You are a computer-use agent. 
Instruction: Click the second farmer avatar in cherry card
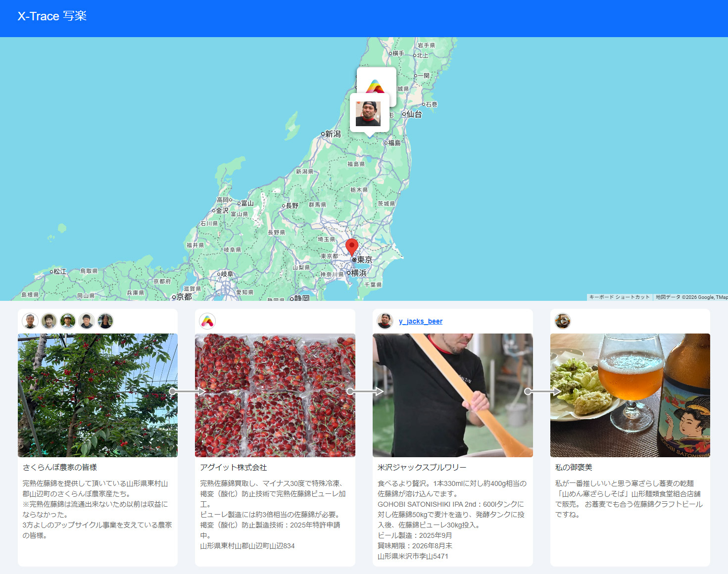click(49, 321)
